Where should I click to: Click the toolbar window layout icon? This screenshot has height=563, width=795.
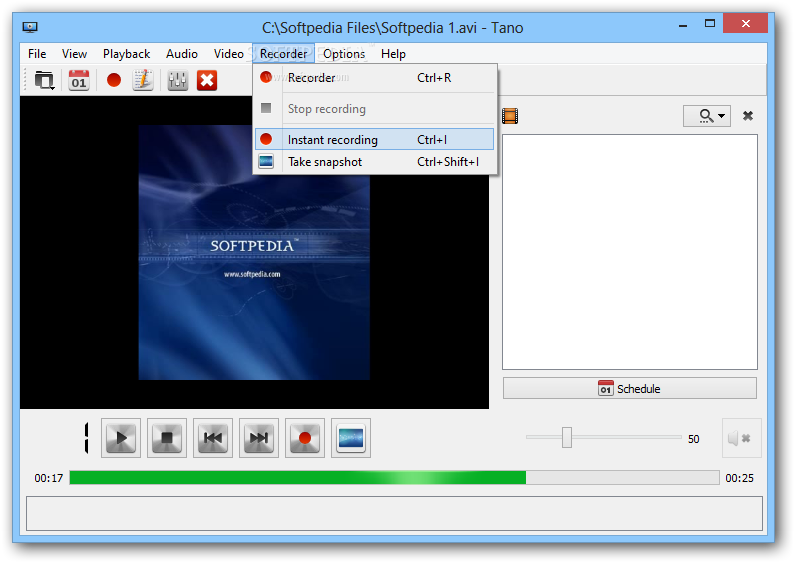click(44, 80)
